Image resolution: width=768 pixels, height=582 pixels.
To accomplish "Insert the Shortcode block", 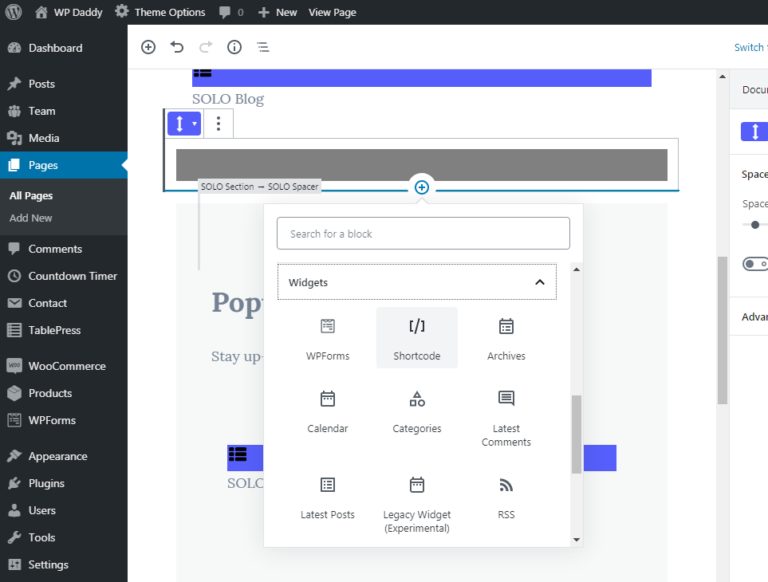I will tap(417, 337).
